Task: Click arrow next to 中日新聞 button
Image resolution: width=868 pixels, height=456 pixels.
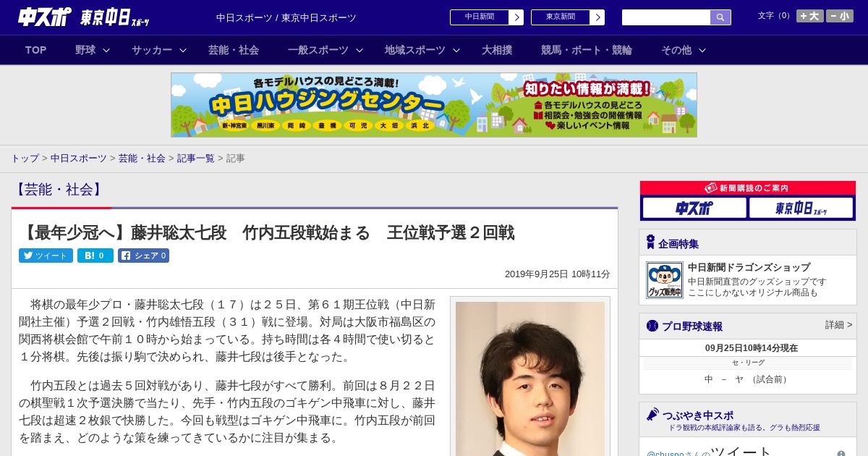Action: coord(516,17)
